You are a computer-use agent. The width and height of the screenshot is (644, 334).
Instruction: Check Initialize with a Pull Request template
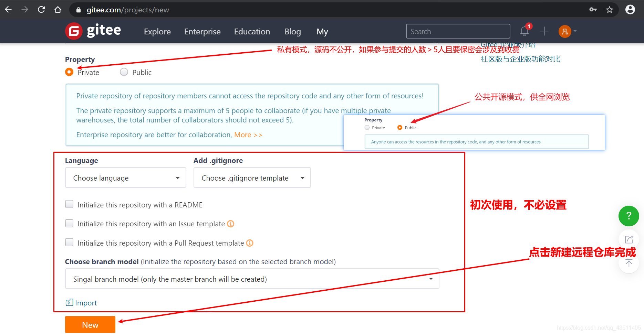[69, 243]
